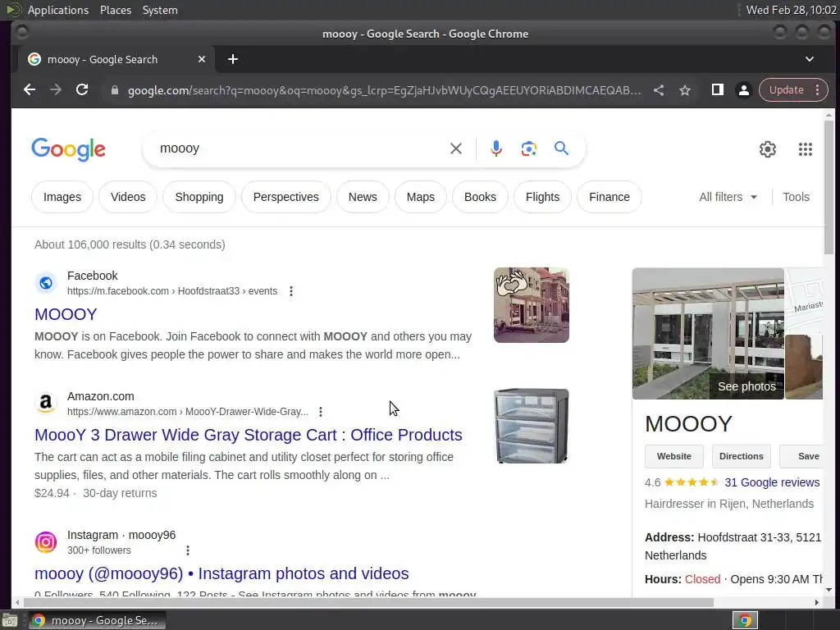The height and width of the screenshot is (630, 840).
Task: Expand the All filters dropdown
Action: click(x=728, y=197)
